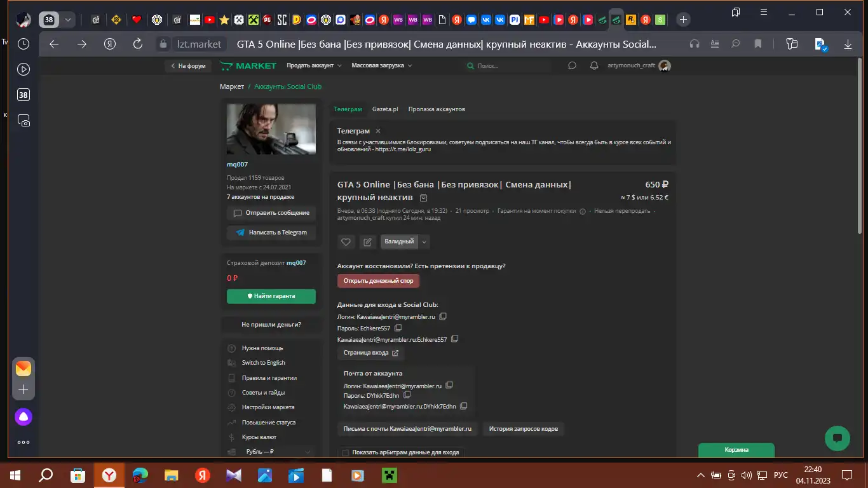This screenshot has width=868, height=488.
Task: Go back to the previous page
Action: (54, 44)
